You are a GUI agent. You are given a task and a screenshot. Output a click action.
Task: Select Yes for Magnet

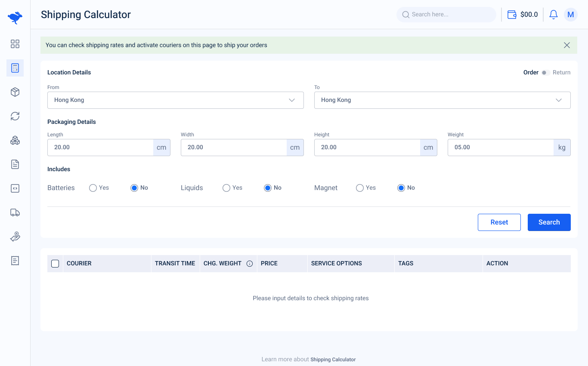360,188
